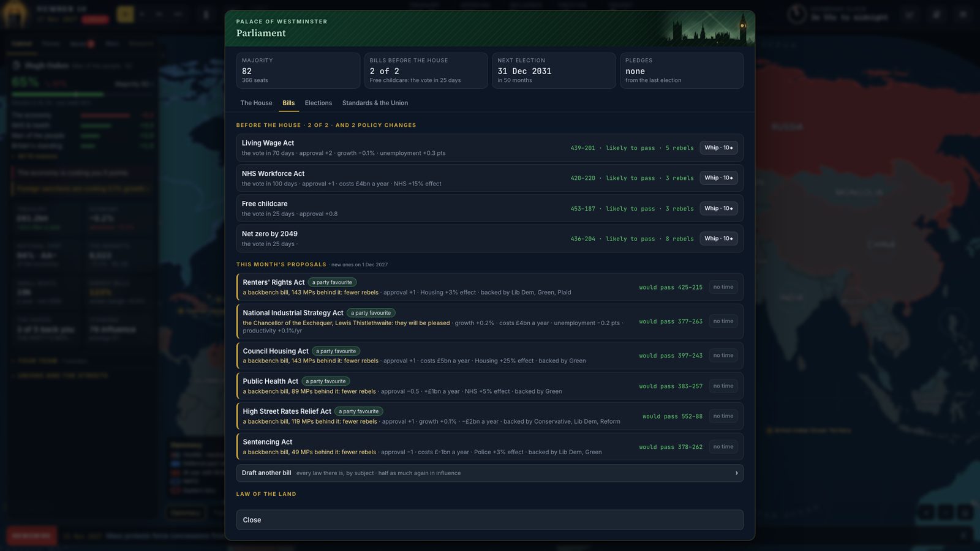Click 'no time' for Council Housing Act
Screen dimensions: 980x551
723,356
